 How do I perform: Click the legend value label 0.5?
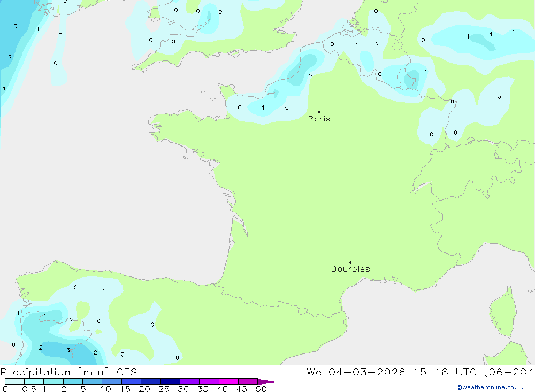pyautogui.click(x=29, y=389)
